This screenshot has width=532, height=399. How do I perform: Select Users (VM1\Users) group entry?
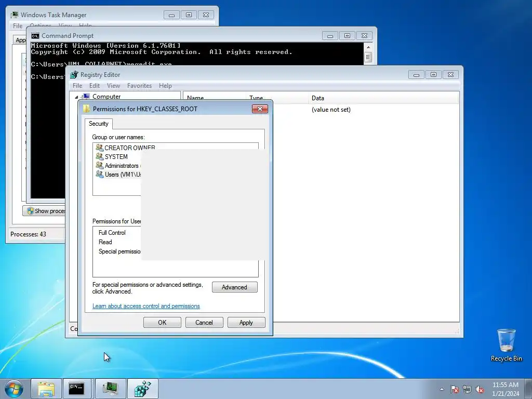118,175
